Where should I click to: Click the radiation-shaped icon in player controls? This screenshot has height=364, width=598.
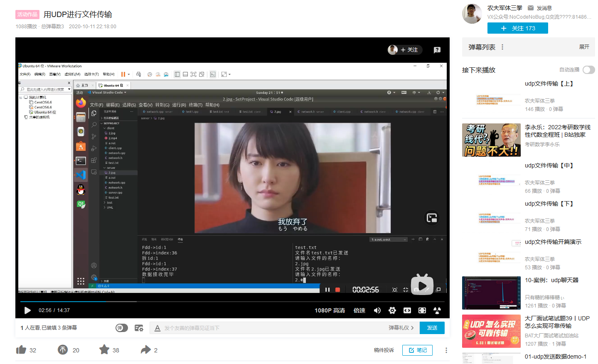pyautogui.click(x=437, y=310)
